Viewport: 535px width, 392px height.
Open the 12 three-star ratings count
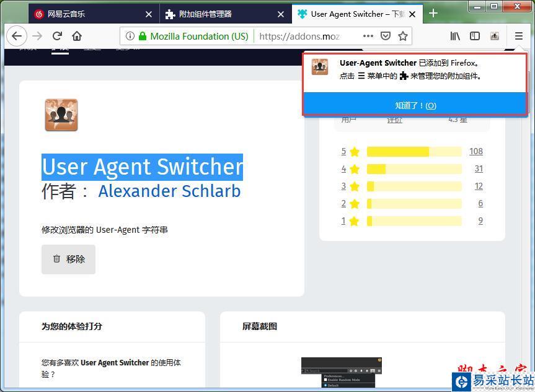tap(479, 186)
